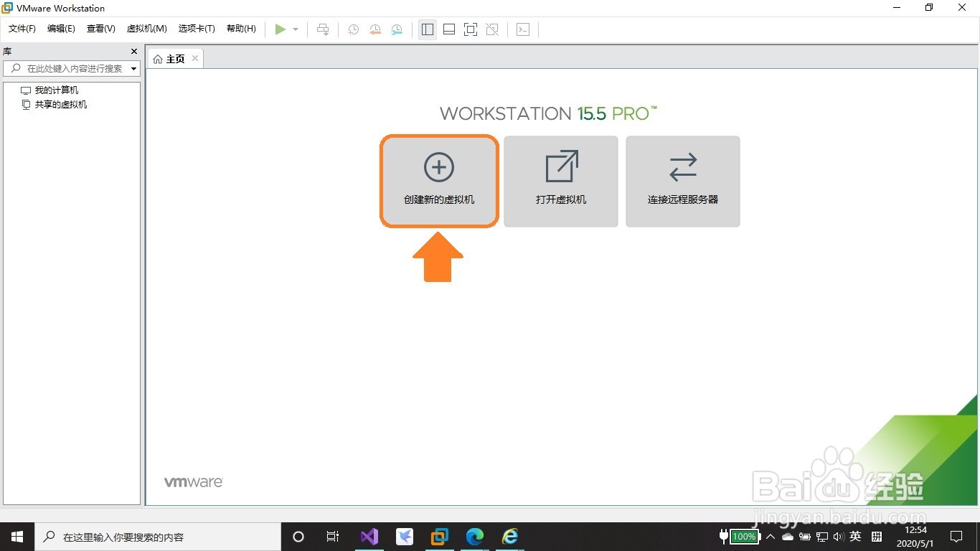Viewport: 980px width, 551px height.
Task: Open the 选项卡(T) menu
Action: (197, 29)
